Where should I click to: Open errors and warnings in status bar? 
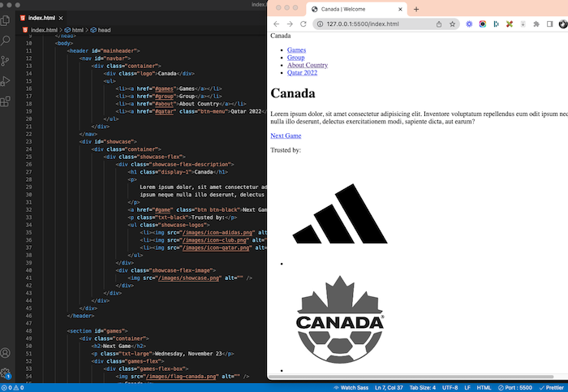12,388
